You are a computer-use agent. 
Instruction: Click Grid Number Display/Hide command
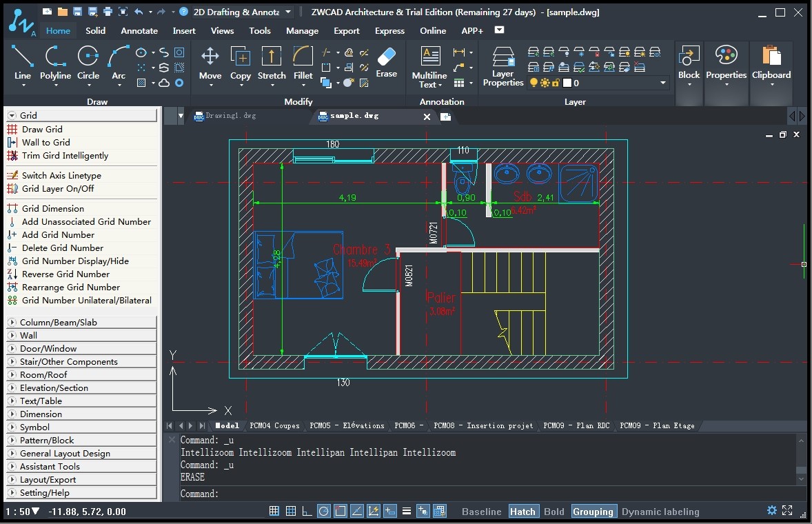(x=75, y=261)
